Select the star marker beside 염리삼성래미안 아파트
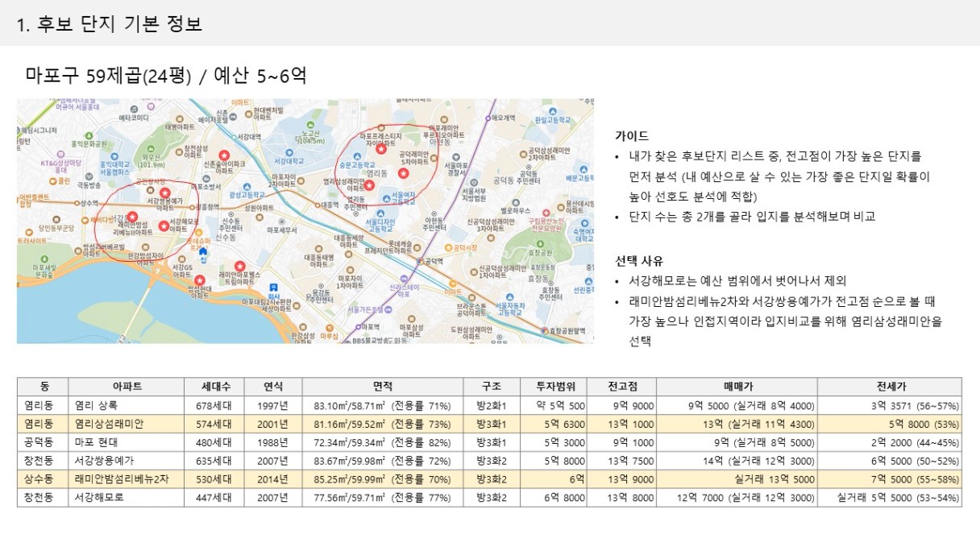Image resolution: width=980 pixels, height=551 pixels. point(369,184)
